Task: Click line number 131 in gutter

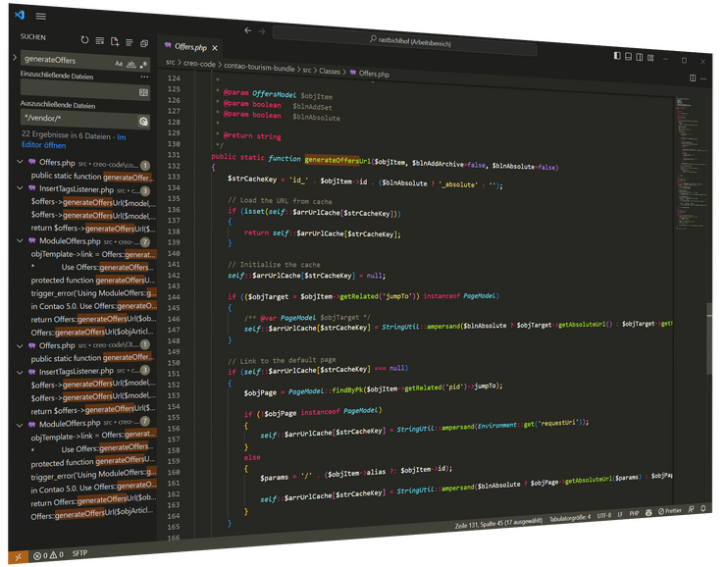Action: [x=174, y=155]
